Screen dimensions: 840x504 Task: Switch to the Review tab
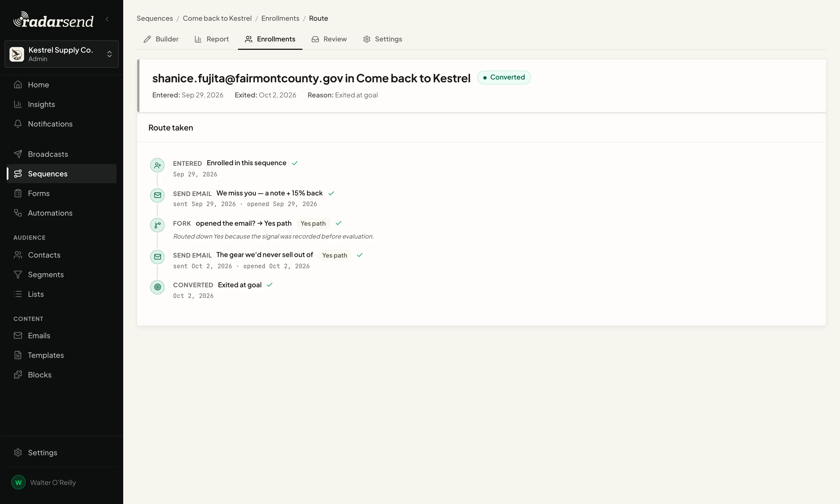pos(329,39)
